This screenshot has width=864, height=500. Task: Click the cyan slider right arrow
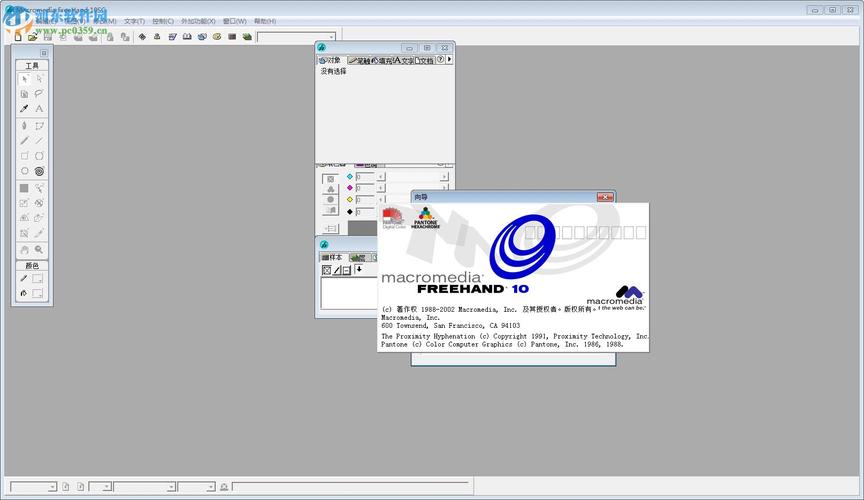coord(444,176)
